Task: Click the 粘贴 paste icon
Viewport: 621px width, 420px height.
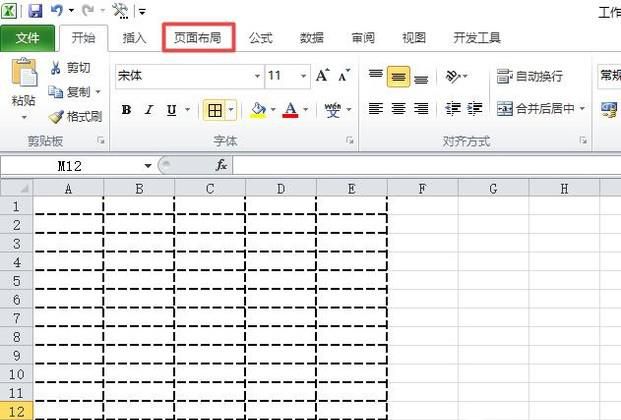Action: point(24,73)
